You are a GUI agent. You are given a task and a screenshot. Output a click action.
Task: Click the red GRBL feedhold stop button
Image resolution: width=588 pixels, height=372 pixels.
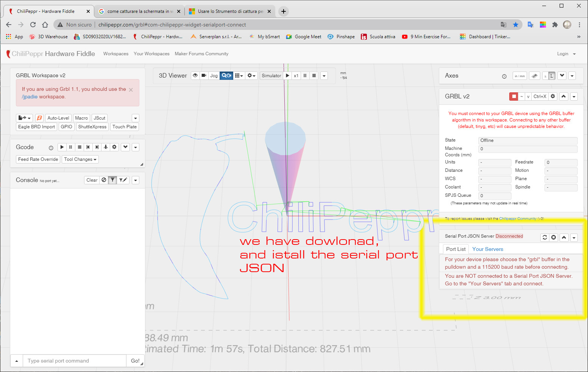514,97
